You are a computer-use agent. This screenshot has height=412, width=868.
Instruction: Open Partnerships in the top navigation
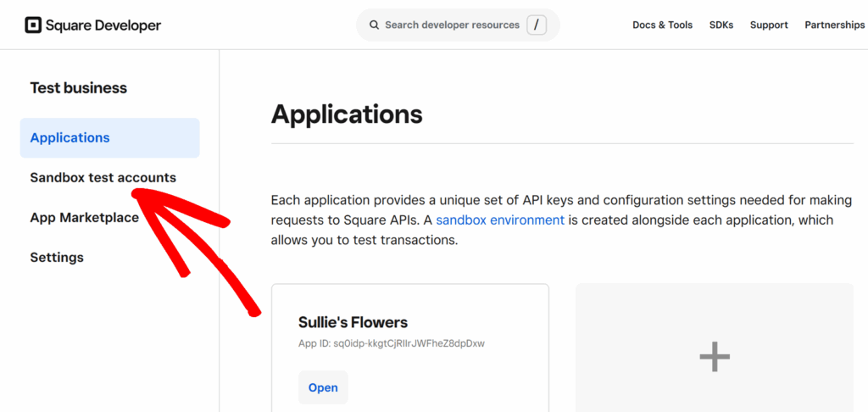point(834,25)
